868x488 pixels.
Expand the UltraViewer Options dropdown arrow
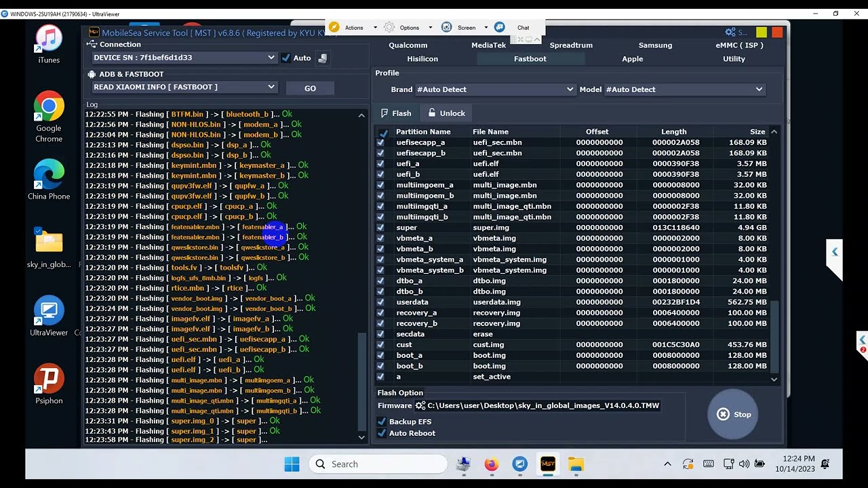430,28
